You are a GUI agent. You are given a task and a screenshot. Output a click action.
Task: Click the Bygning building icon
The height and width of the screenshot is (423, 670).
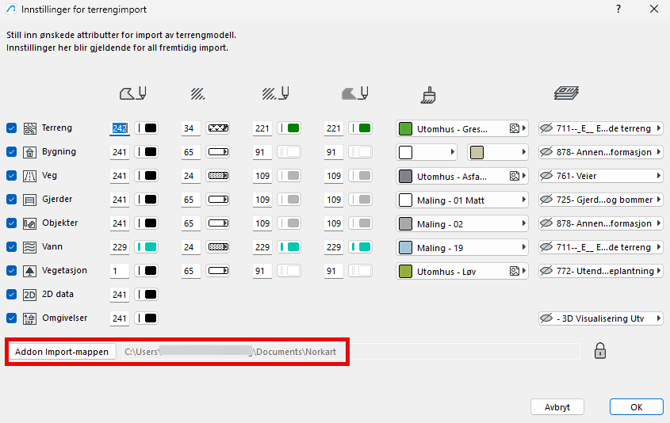pos(30,152)
